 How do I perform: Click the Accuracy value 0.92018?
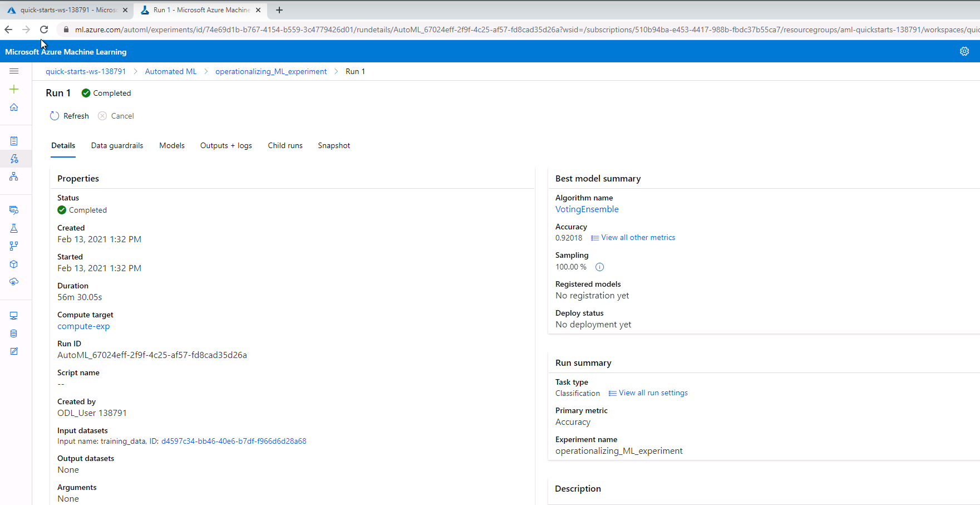click(569, 238)
